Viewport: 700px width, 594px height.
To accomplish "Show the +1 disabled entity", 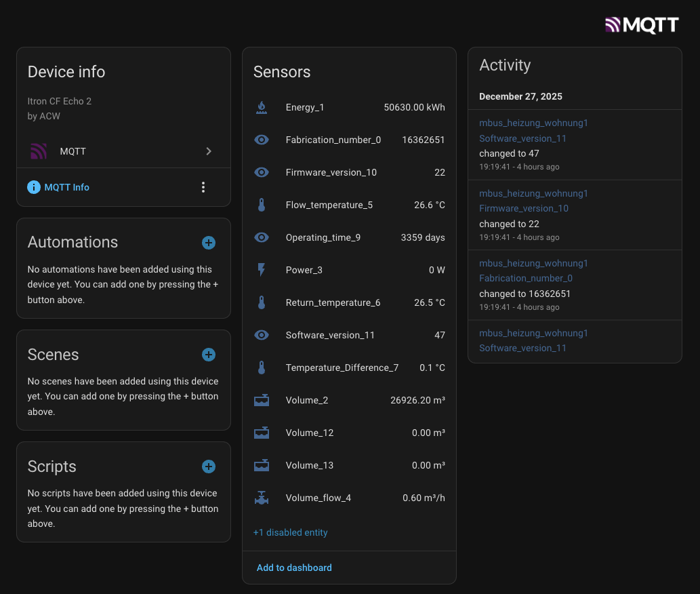I will [x=290, y=532].
